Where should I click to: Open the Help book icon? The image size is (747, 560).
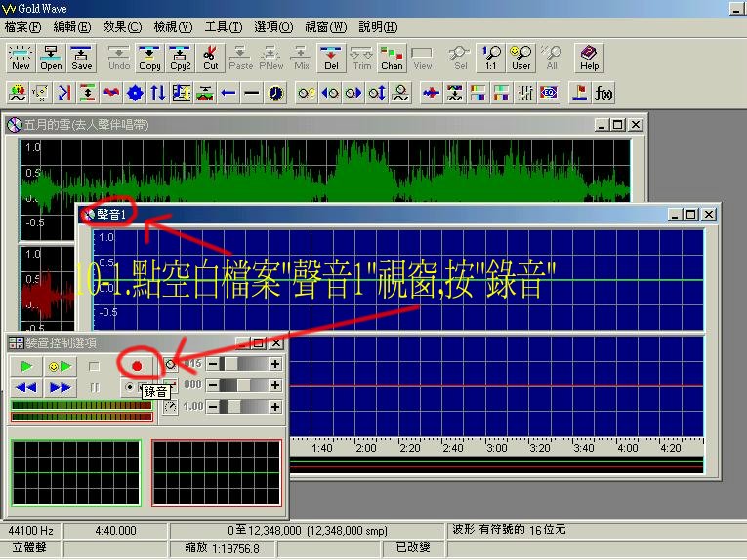pos(589,58)
